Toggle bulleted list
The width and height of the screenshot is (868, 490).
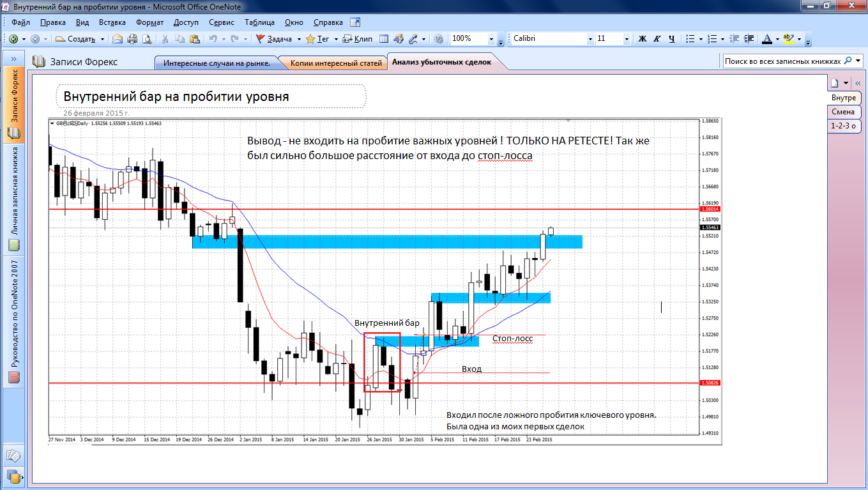(x=690, y=39)
